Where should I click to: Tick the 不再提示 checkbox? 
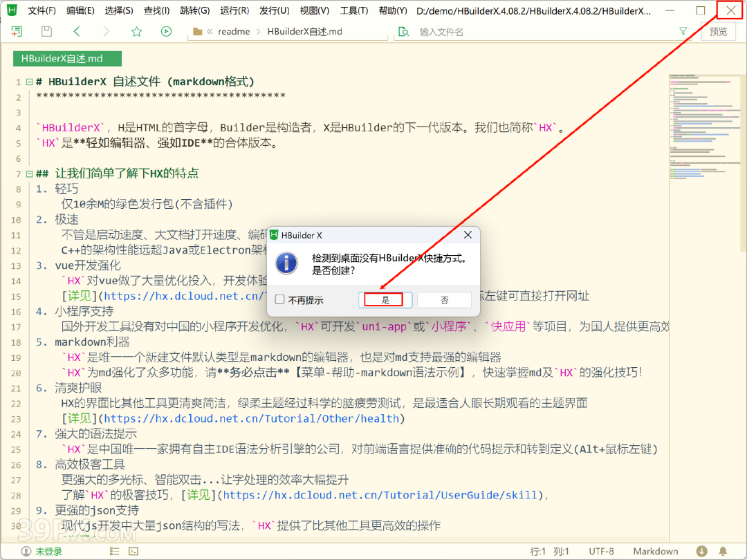click(x=280, y=299)
